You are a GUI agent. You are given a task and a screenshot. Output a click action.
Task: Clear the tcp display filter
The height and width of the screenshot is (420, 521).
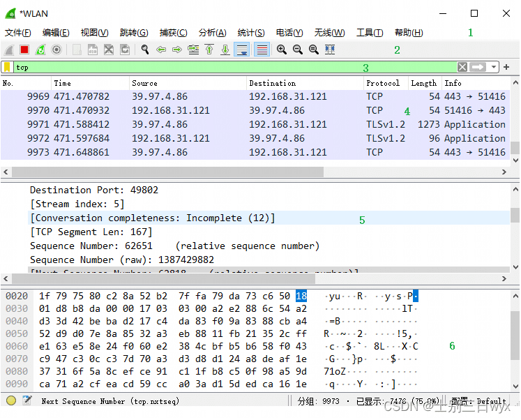[x=462, y=67]
